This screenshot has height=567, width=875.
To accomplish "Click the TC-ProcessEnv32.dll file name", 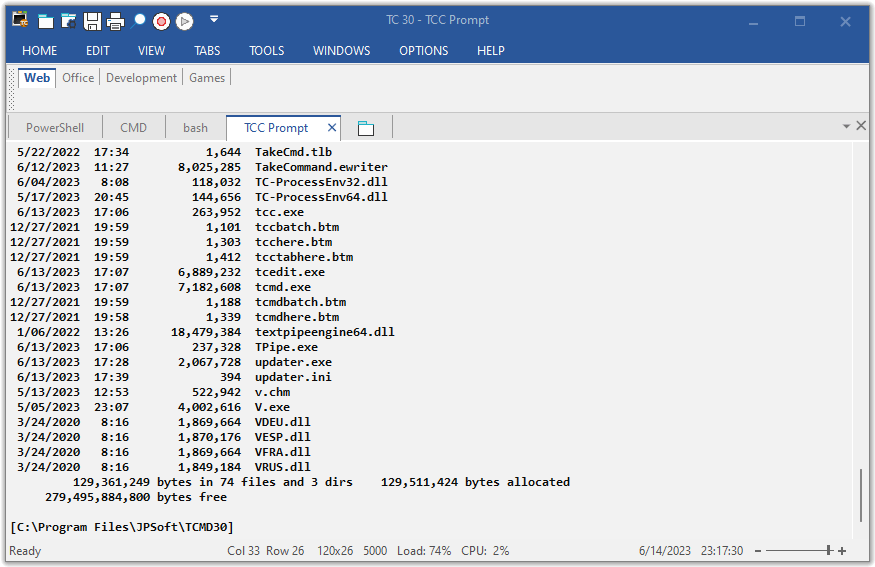I will point(321,182).
